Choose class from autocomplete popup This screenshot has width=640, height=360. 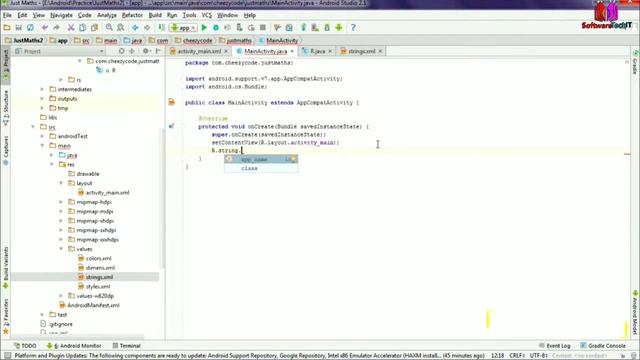[261, 168]
